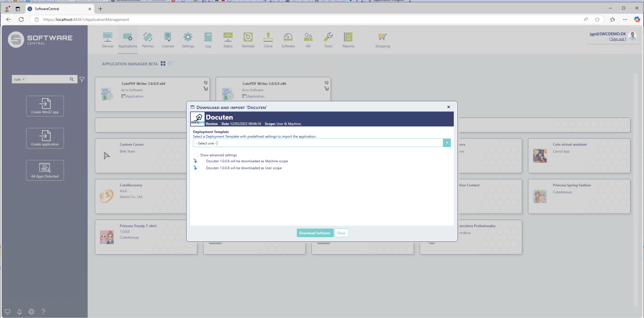This screenshot has width=644, height=318.
Task: Click the search magnifier icon
Action: pos(72,79)
